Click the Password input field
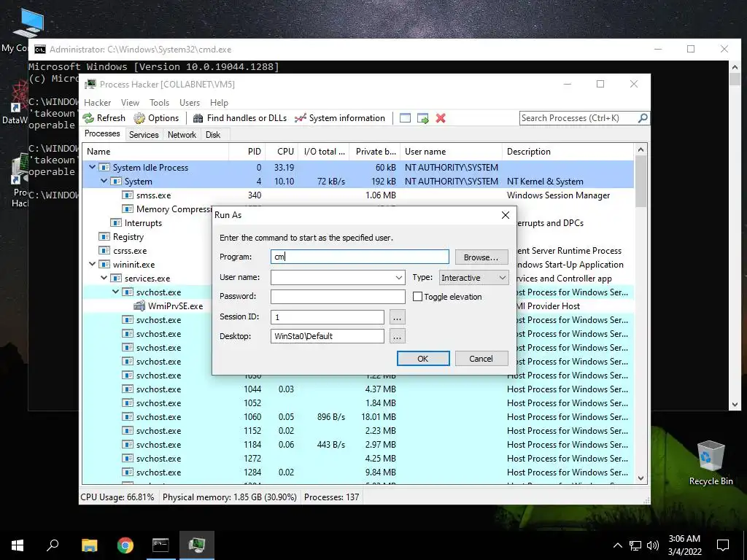 coord(338,296)
